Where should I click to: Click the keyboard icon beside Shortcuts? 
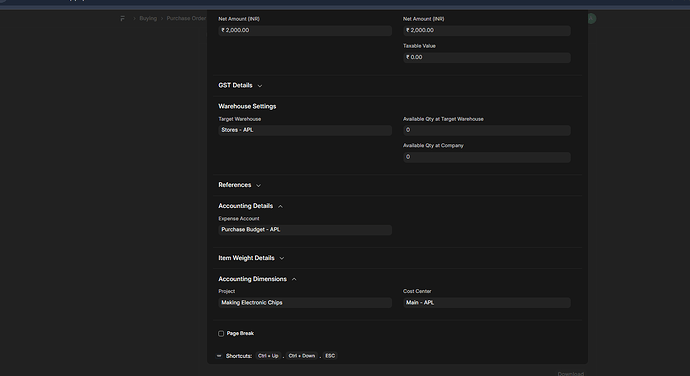[219, 356]
